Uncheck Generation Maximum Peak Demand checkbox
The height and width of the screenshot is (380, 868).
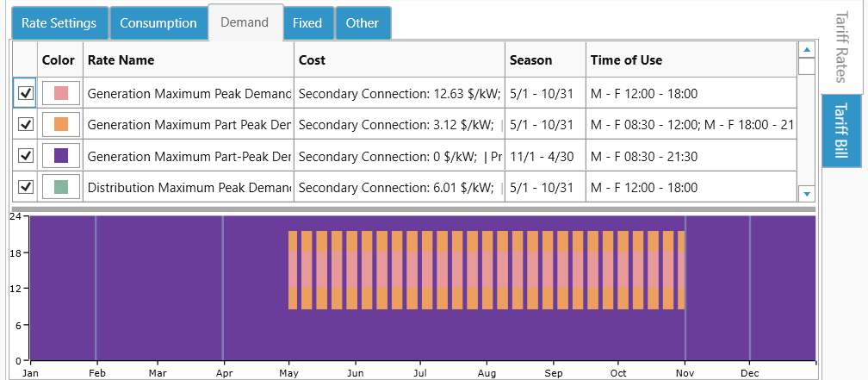point(26,93)
